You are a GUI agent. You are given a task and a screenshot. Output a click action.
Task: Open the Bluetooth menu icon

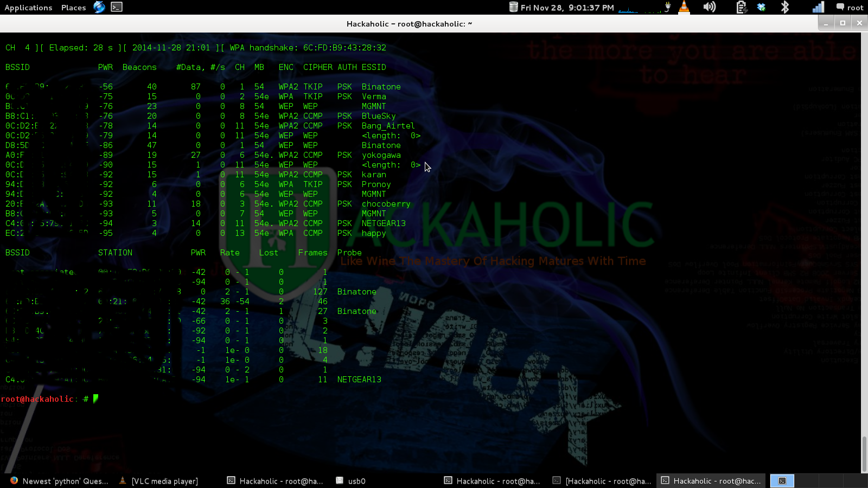point(784,7)
